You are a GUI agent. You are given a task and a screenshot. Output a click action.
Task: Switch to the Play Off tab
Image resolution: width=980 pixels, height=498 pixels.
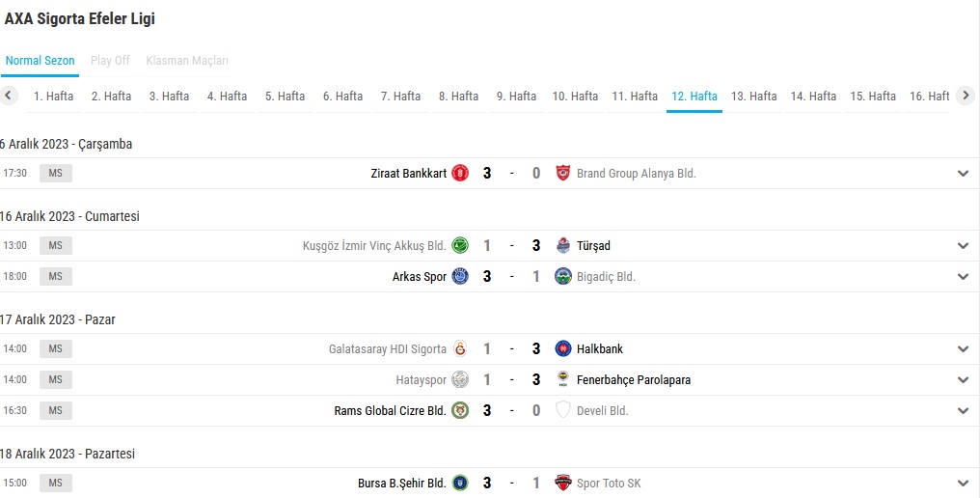coord(110,61)
